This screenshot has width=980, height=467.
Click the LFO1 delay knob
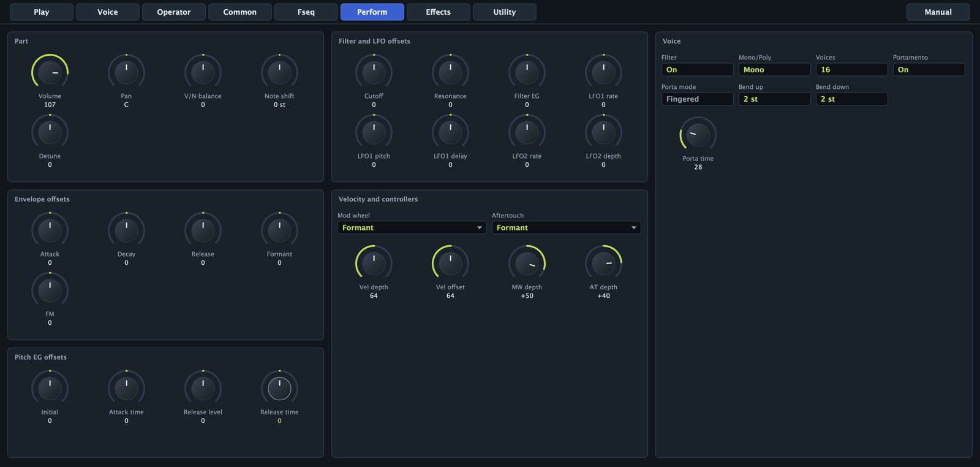click(450, 132)
